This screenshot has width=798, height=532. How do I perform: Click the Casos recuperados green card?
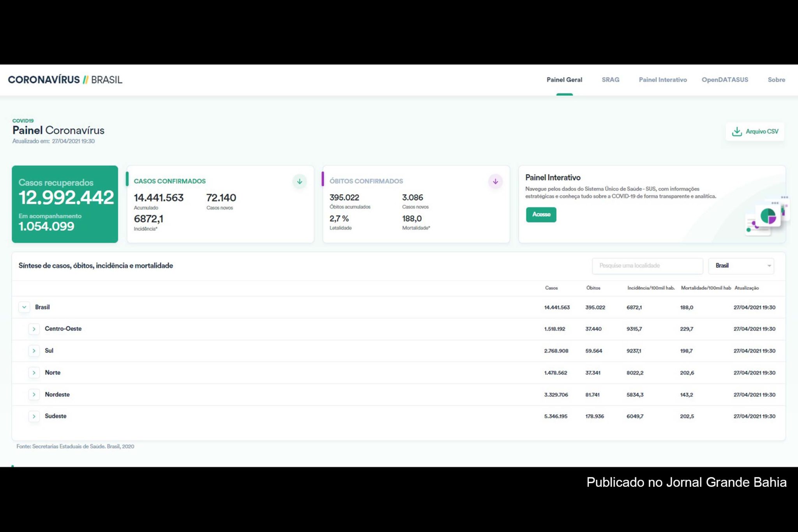65,204
